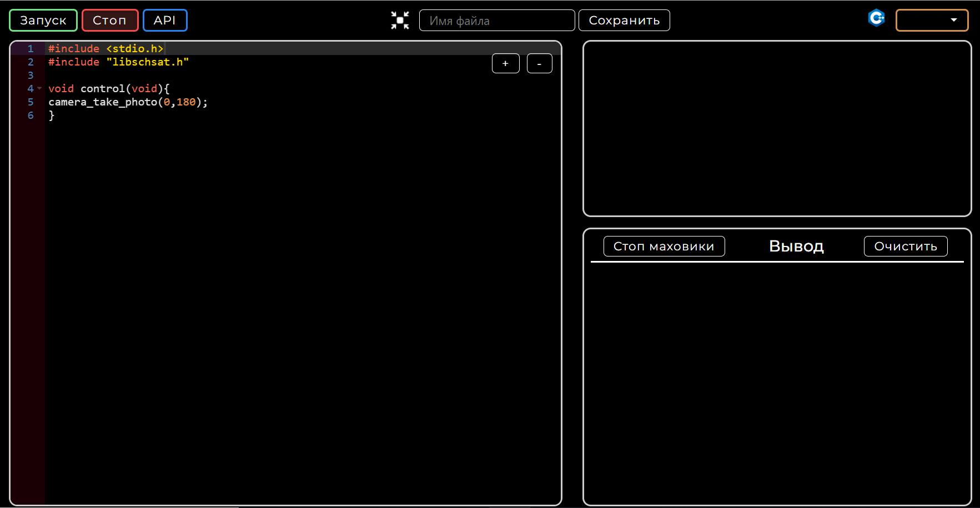Place cursor on the camera_take_photo line
This screenshot has height=508, width=980.
tap(128, 102)
